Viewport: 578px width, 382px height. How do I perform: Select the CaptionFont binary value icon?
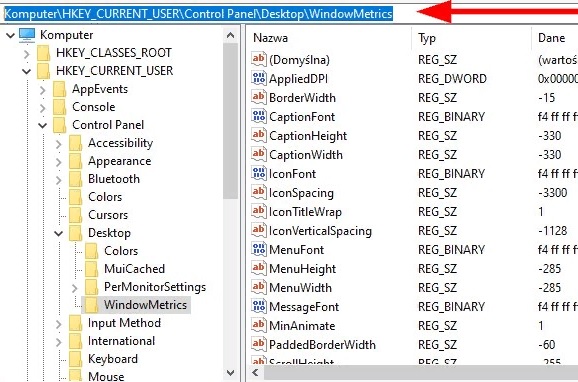(259, 116)
